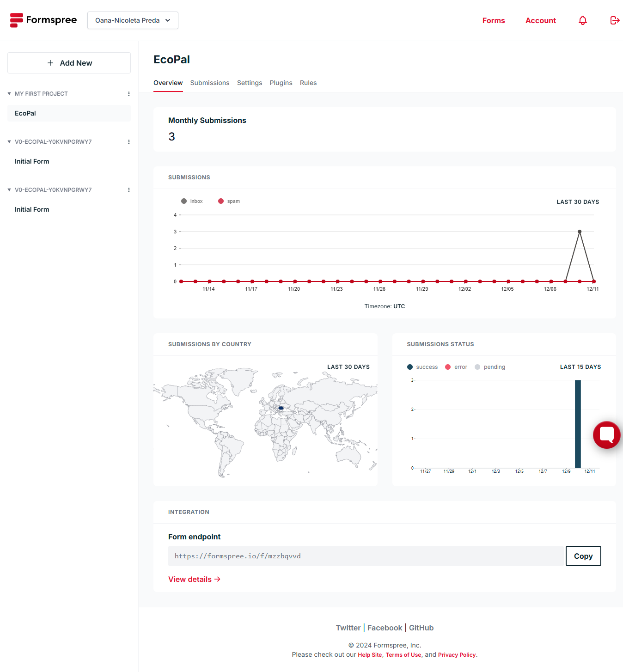The height and width of the screenshot is (672, 623).
Task: Open the Privacy Policy link
Action: coord(457,655)
